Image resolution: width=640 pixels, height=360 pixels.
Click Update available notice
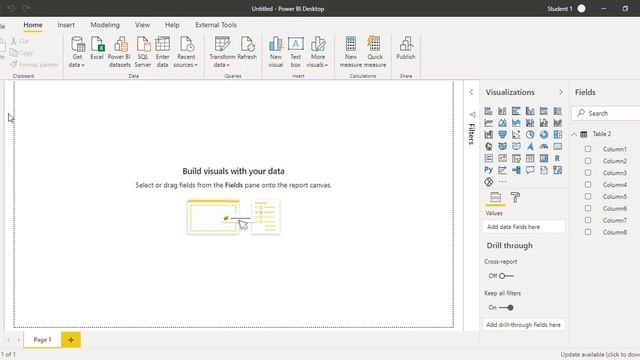(600, 355)
